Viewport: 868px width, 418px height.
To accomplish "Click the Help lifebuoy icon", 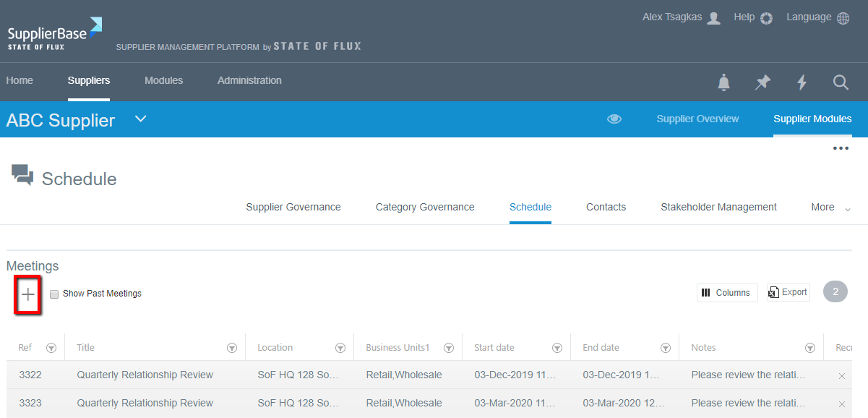I will (x=766, y=18).
